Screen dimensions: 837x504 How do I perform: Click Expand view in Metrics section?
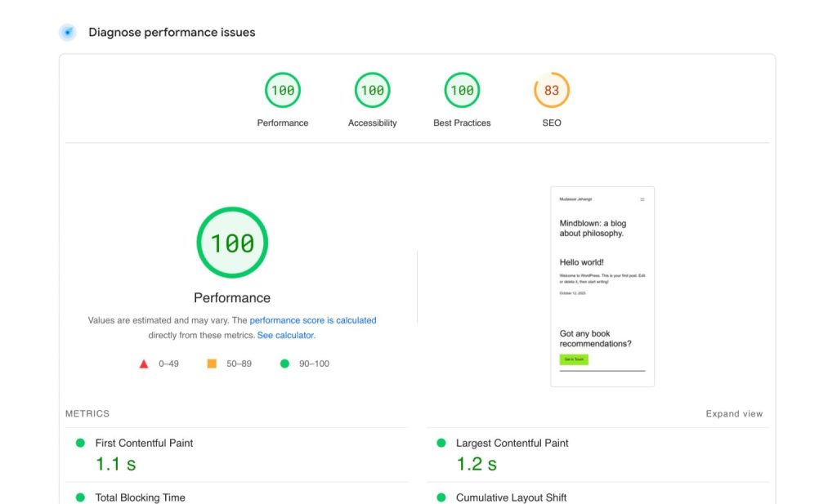coord(734,414)
